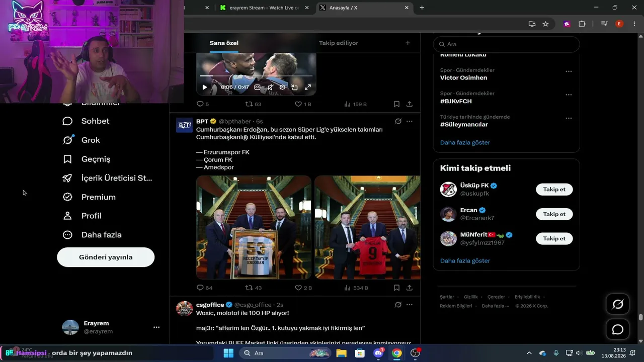Reply to the BPT tweet with 64 comments
644x362 pixels.
204,288
